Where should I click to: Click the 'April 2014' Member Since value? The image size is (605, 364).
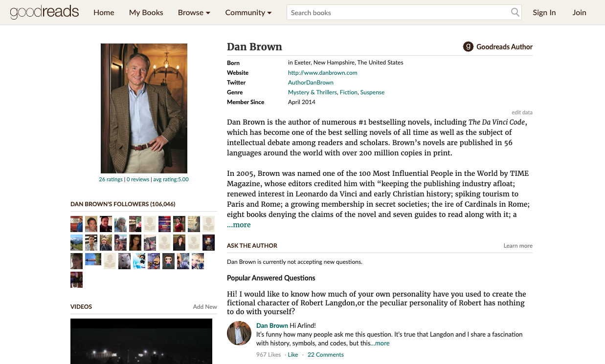click(302, 102)
